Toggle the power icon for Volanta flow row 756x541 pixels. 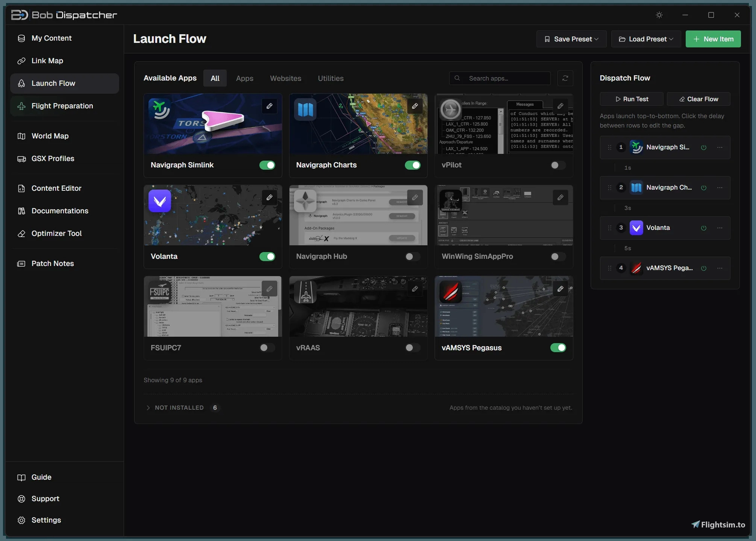point(704,228)
